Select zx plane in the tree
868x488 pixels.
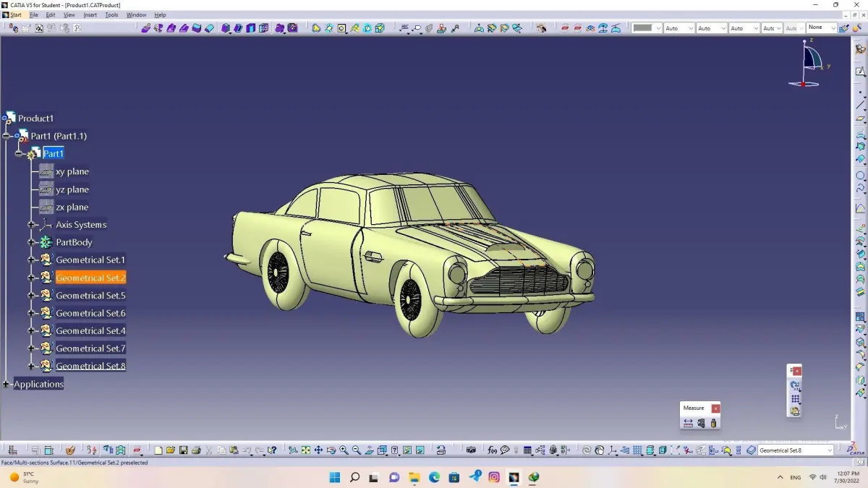coord(72,207)
